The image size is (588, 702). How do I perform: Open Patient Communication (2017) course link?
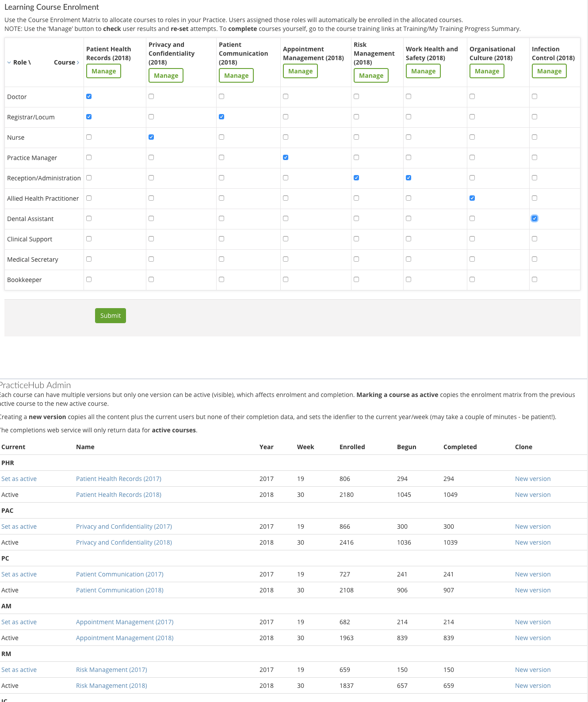pyautogui.click(x=120, y=574)
